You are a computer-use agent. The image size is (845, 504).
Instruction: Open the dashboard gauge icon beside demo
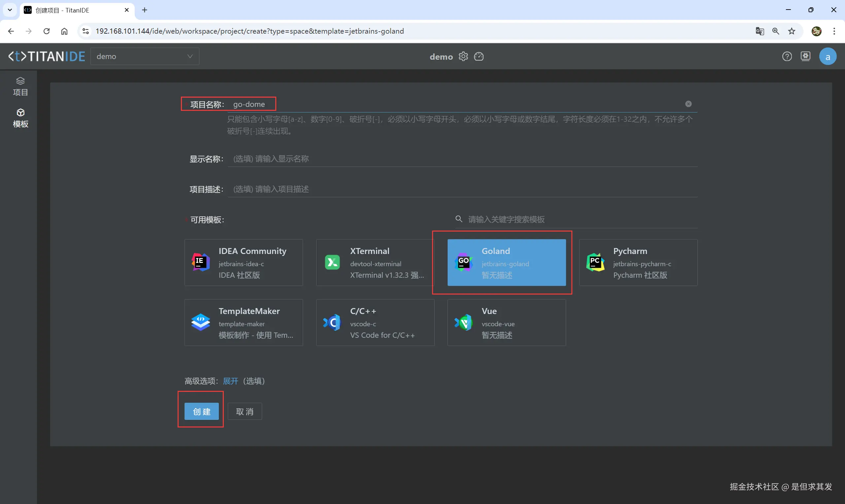(479, 56)
